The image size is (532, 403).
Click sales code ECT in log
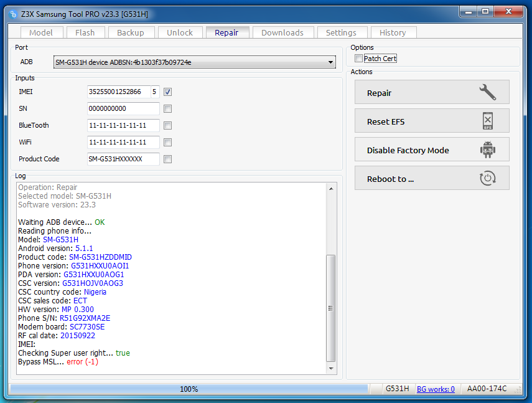80,301
